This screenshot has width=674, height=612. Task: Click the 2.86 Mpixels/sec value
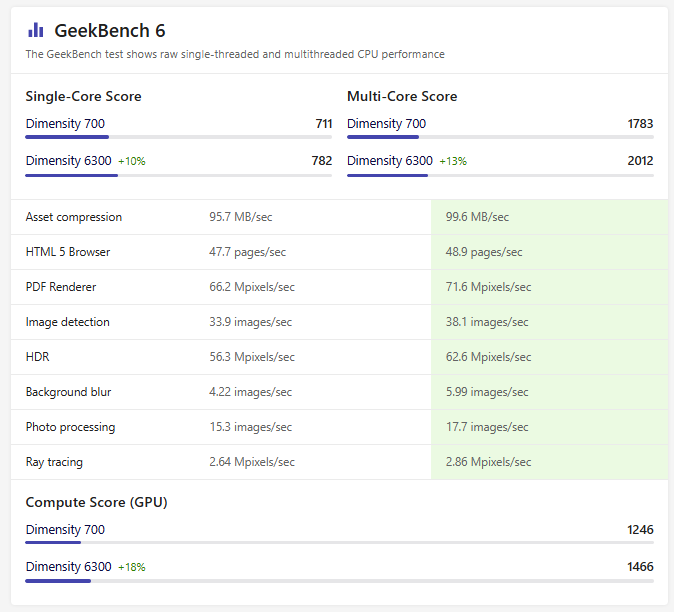(x=488, y=462)
